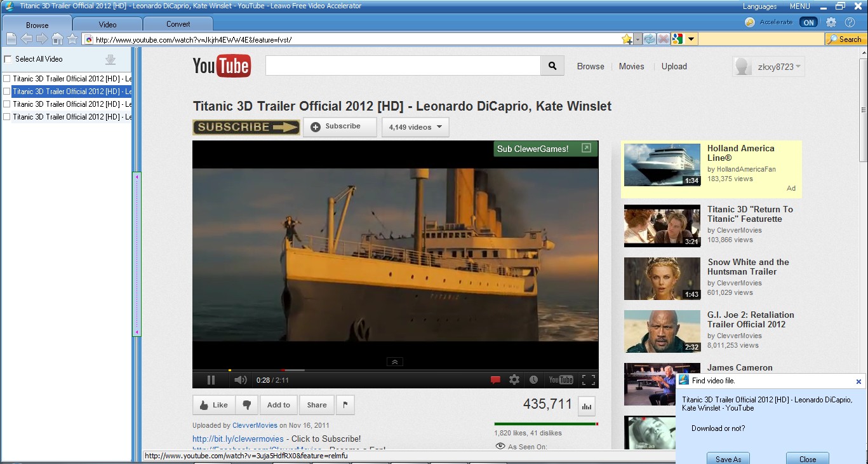The height and width of the screenshot is (464, 868).
Task: Click the Watch Later clock icon in player
Action: pos(534,380)
